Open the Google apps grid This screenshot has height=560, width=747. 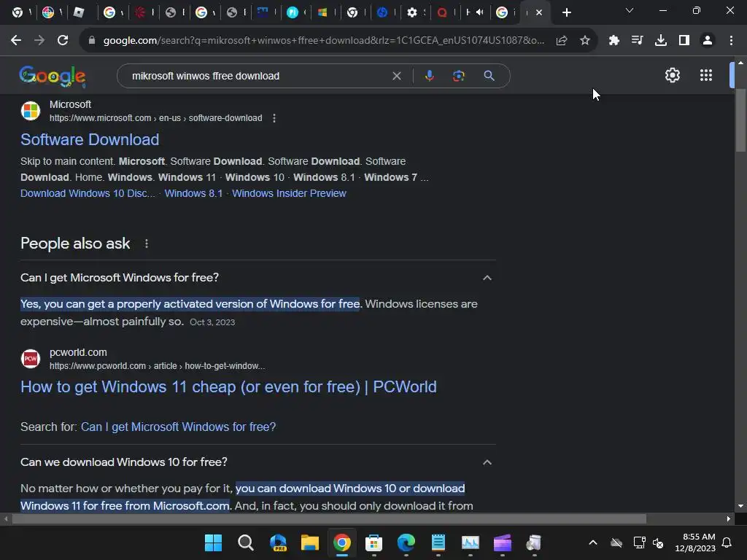706,75
